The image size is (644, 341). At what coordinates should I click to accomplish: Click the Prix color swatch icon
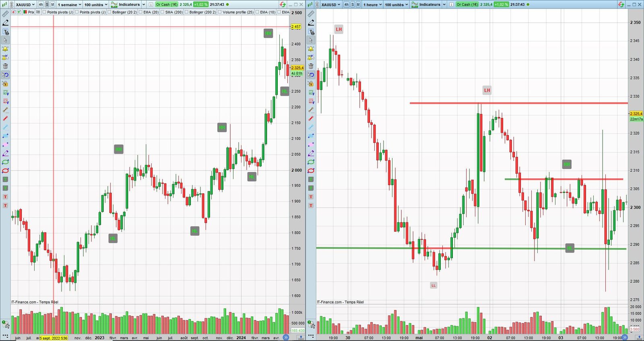tap(25, 12)
